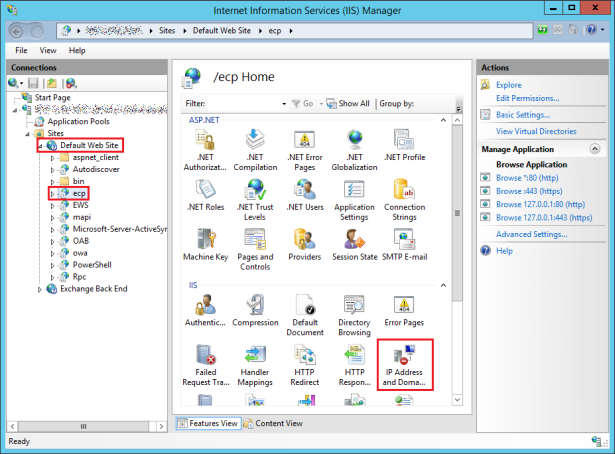Select Application Pools in tree
The image size is (615, 454).
pos(78,122)
